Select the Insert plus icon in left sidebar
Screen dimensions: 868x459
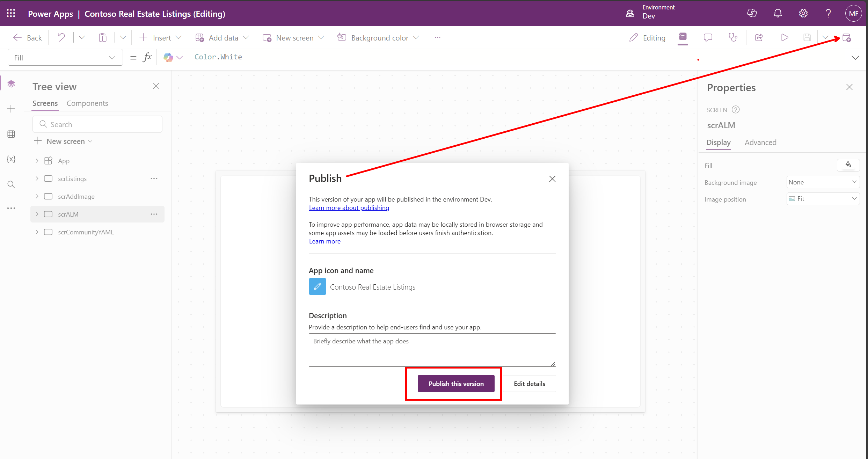(11, 109)
